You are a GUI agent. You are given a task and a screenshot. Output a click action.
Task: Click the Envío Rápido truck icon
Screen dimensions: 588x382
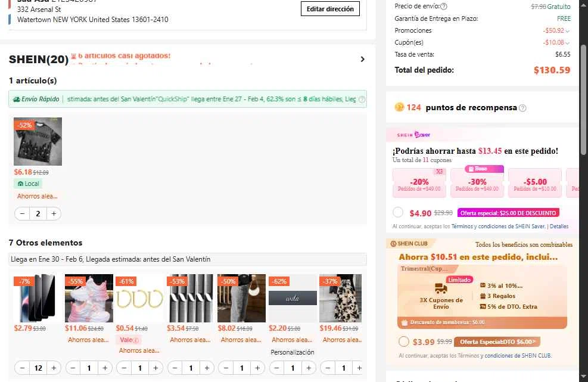pyautogui.click(x=17, y=100)
